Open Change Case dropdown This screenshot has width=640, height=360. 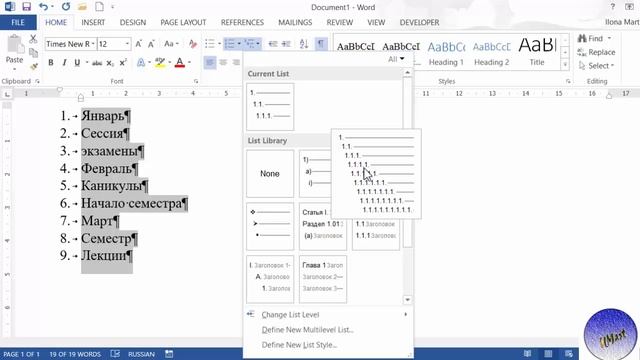coord(171,44)
